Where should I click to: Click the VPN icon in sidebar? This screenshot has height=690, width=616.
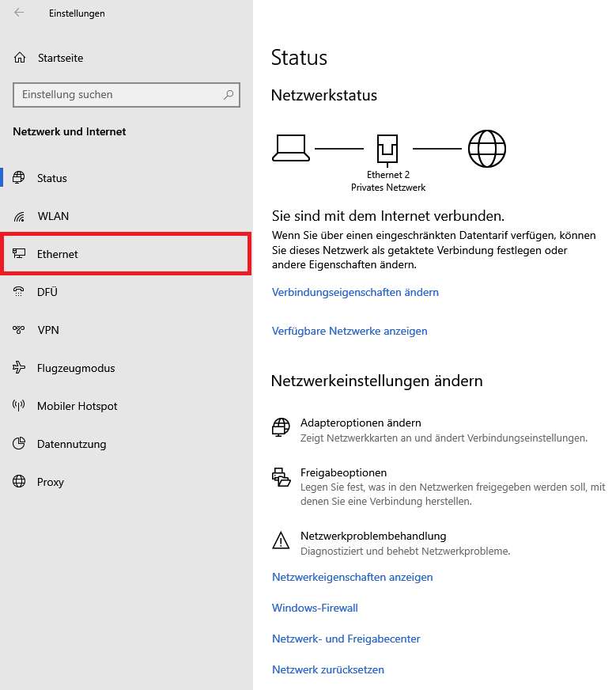pyautogui.click(x=20, y=330)
